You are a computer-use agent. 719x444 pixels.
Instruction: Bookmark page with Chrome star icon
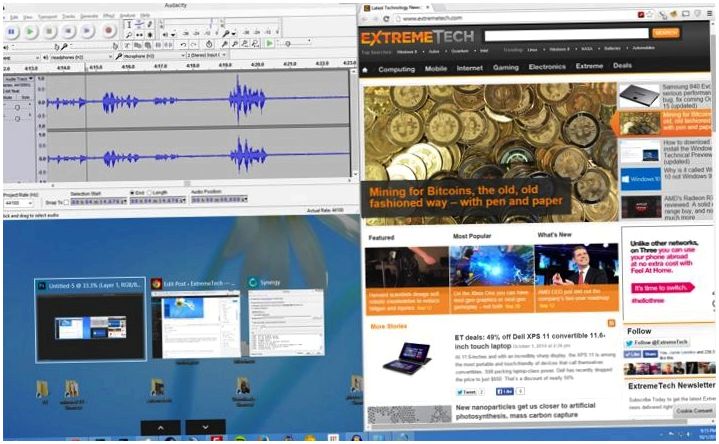(x=650, y=15)
